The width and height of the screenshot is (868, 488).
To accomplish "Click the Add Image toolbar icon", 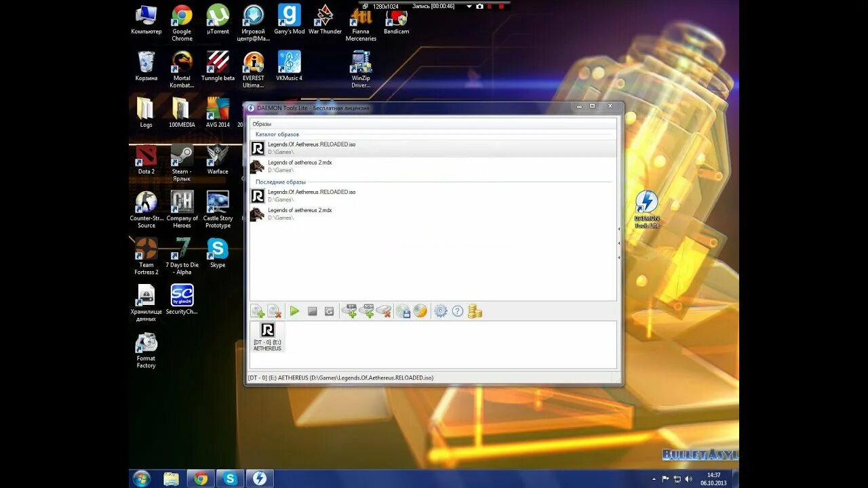I will click(x=258, y=311).
